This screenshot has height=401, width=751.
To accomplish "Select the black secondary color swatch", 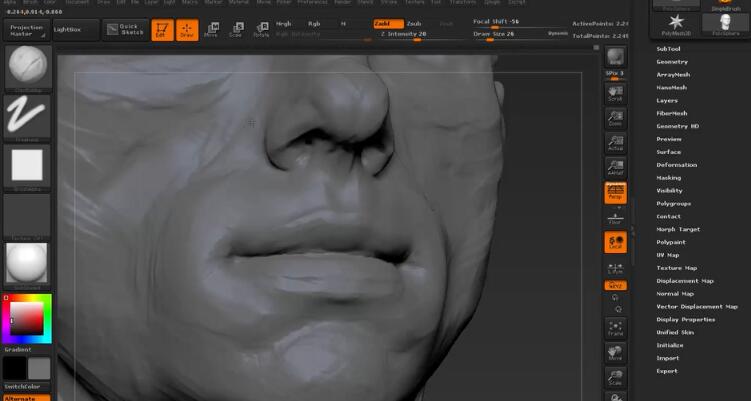I will (14, 368).
